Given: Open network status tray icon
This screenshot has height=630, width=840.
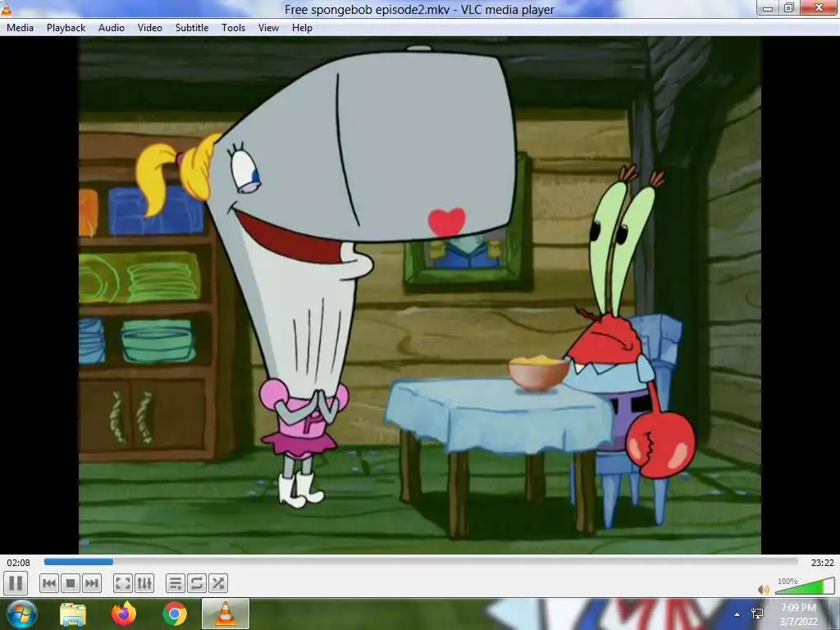Looking at the screenshot, I should (x=757, y=614).
